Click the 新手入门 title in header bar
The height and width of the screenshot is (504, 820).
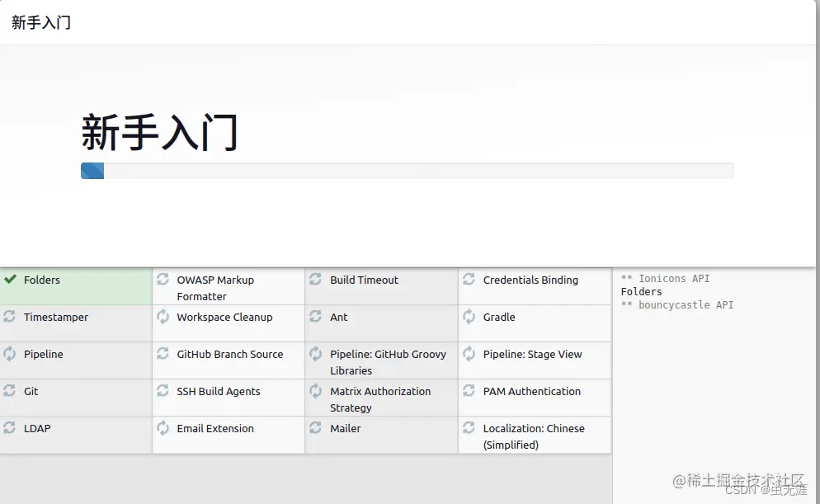point(40,22)
